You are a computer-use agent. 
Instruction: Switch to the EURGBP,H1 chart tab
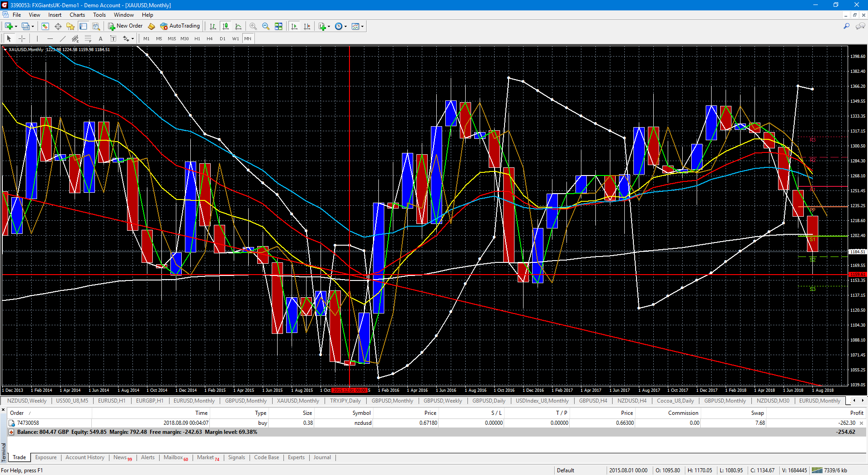150,401
